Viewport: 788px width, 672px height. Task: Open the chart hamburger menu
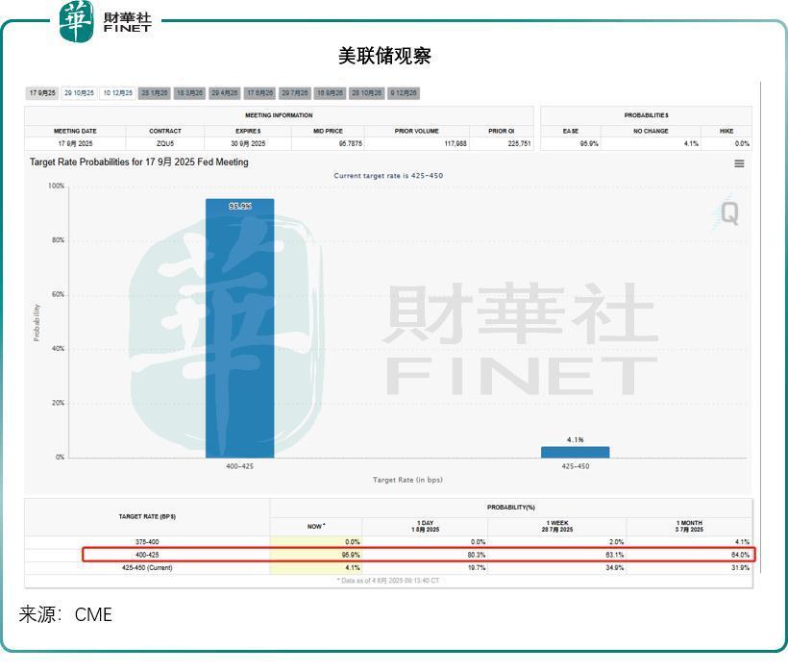[739, 163]
